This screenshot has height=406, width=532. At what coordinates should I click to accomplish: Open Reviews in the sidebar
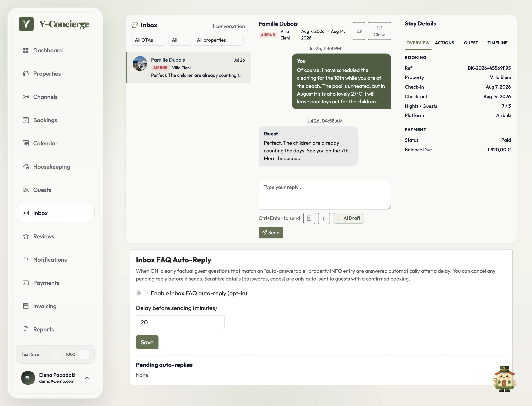pos(55,236)
